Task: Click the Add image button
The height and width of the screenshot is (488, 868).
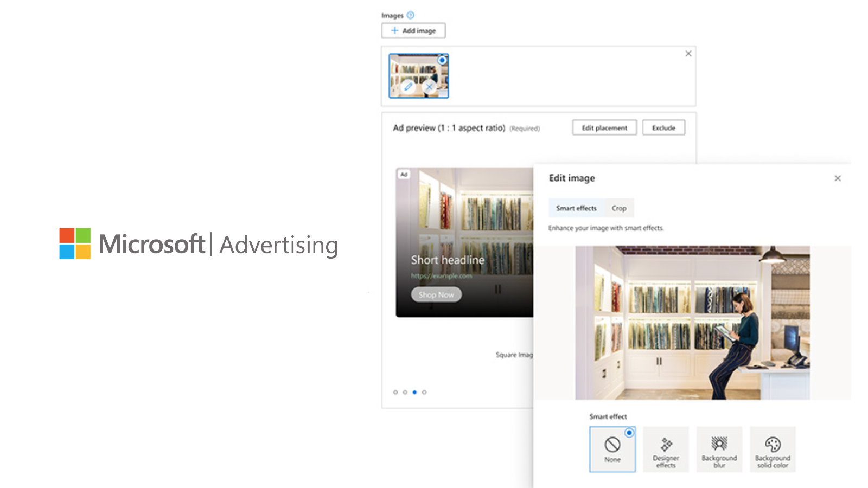Action: tap(414, 30)
